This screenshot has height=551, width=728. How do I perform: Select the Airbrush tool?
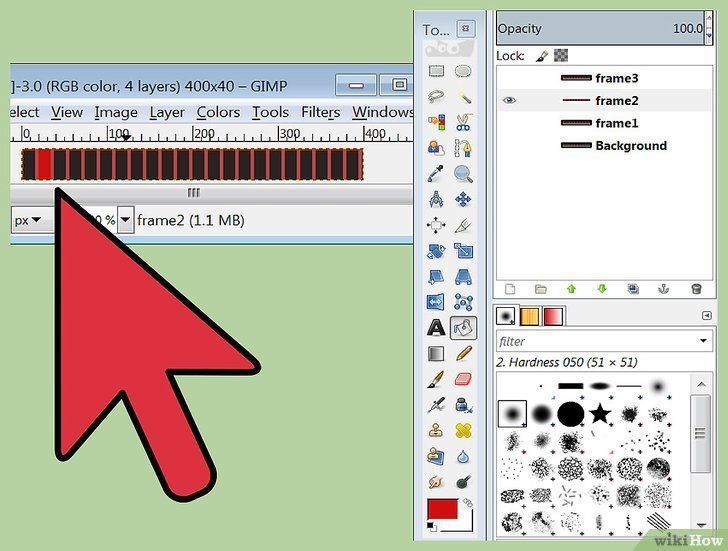[436, 405]
